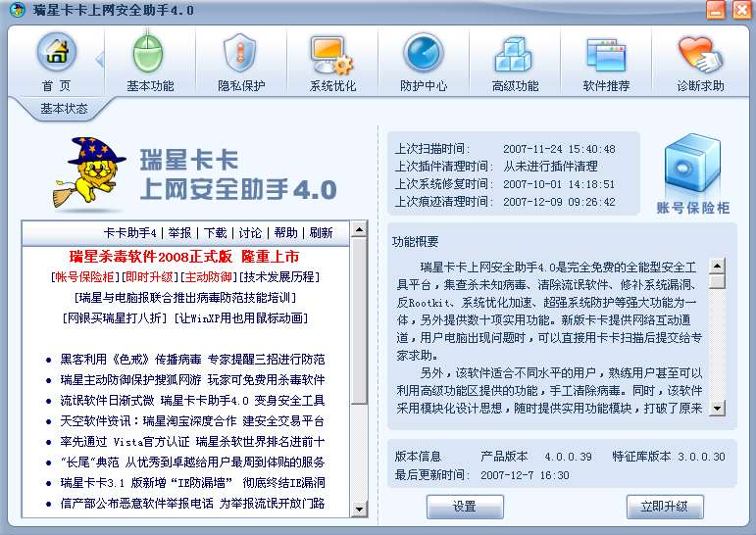Open the 诊断求助 heart hand icon
Image resolution: width=756 pixels, height=535 pixels.
pyautogui.click(x=700, y=54)
